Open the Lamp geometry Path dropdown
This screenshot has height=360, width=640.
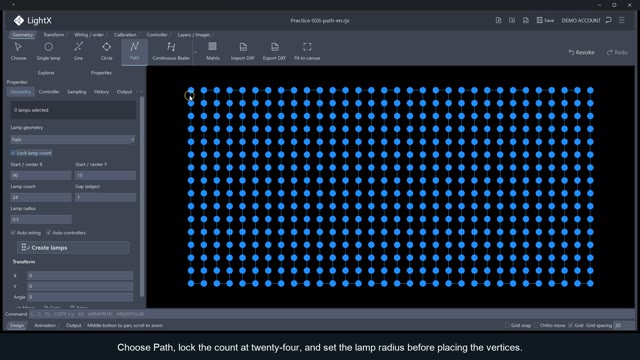(73, 140)
